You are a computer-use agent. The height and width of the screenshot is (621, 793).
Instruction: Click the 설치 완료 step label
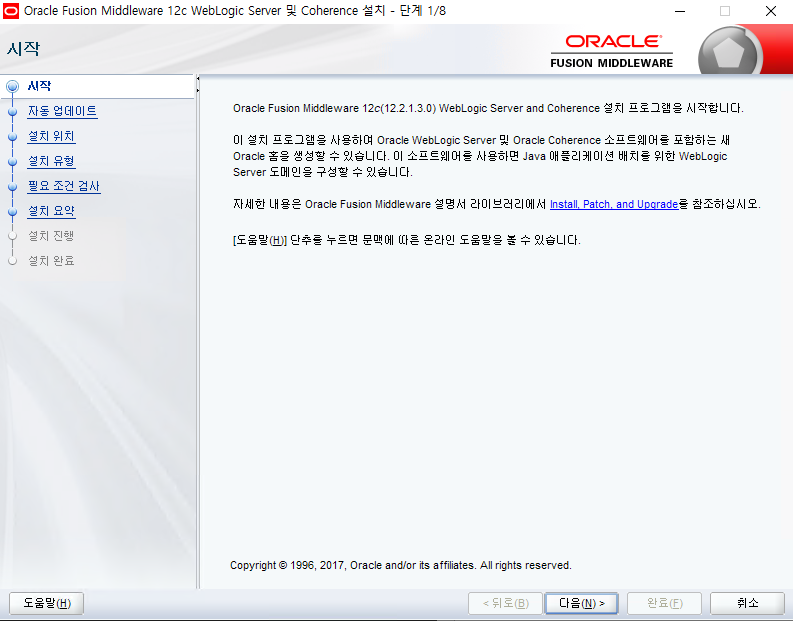pyautogui.click(x=51, y=260)
